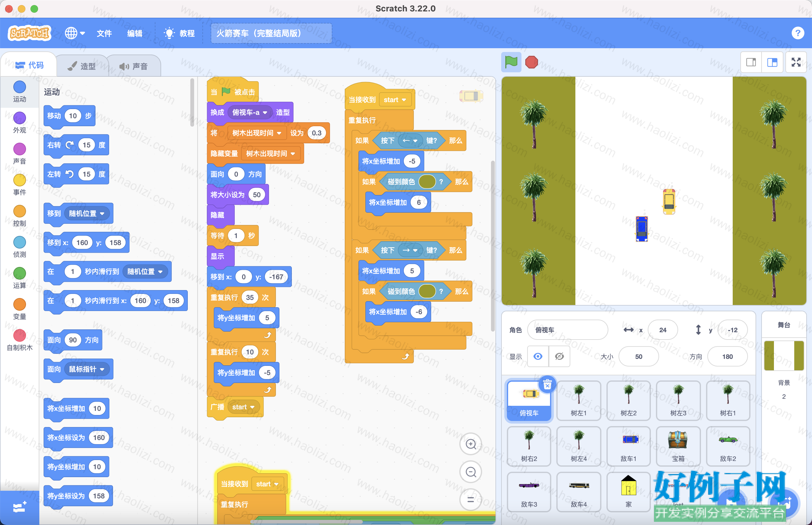The width and height of the screenshot is (812, 525).
Task: Click color swatch under right-key condition
Action: coord(427,291)
